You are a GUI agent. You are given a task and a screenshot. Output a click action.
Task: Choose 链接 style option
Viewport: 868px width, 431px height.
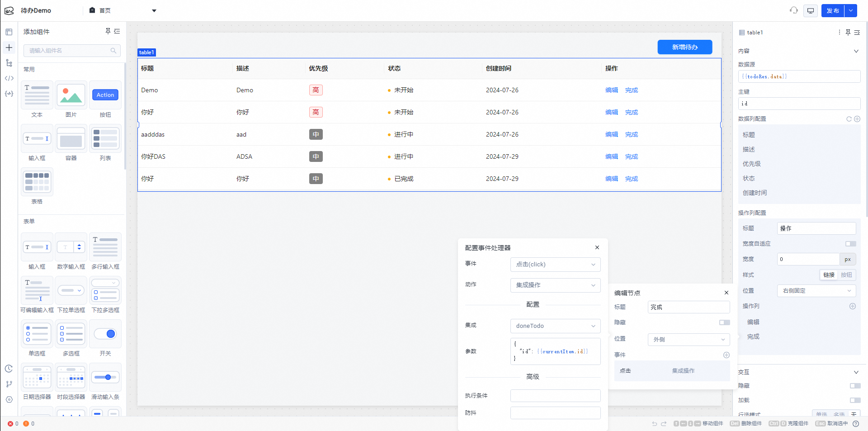(x=829, y=275)
